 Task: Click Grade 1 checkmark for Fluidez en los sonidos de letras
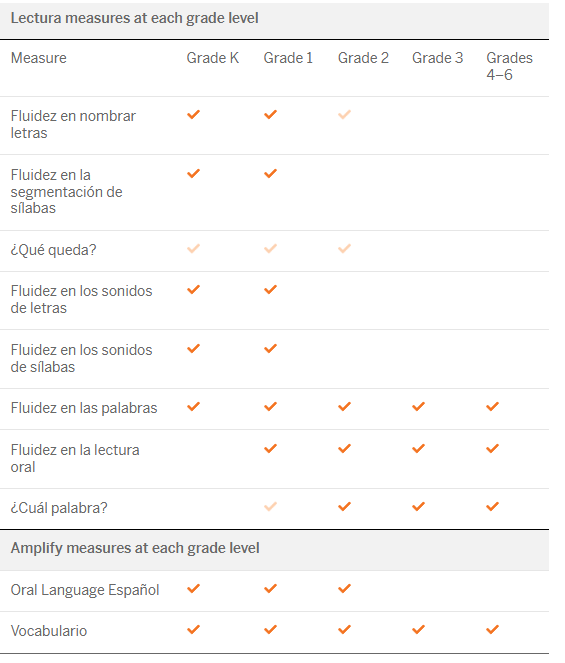(x=270, y=290)
